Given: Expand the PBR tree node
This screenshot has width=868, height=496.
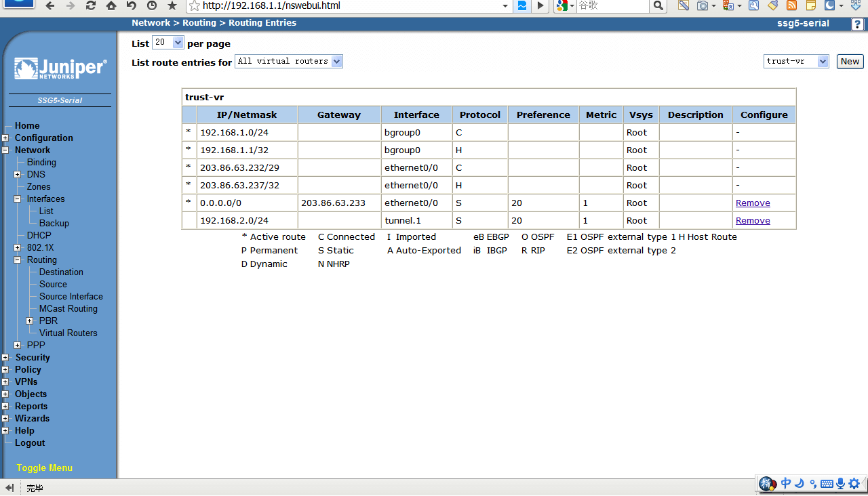Looking at the screenshot, I should tap(30, 321).
